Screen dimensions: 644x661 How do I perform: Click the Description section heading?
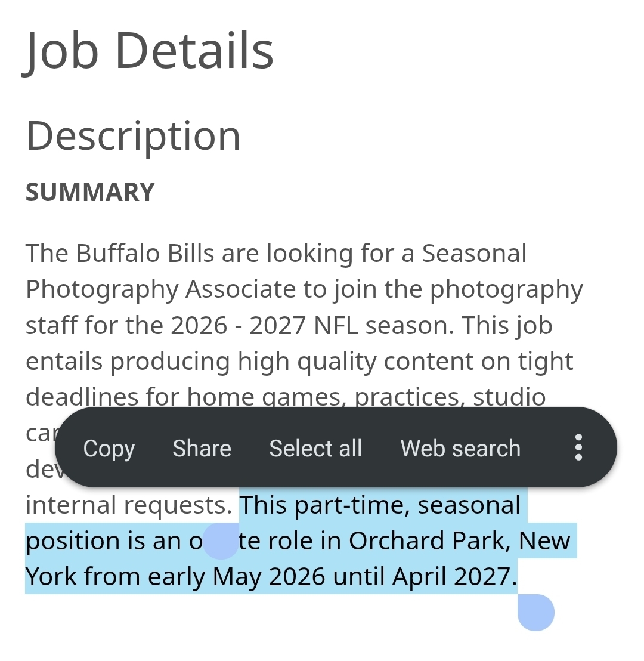coord(133,136)
